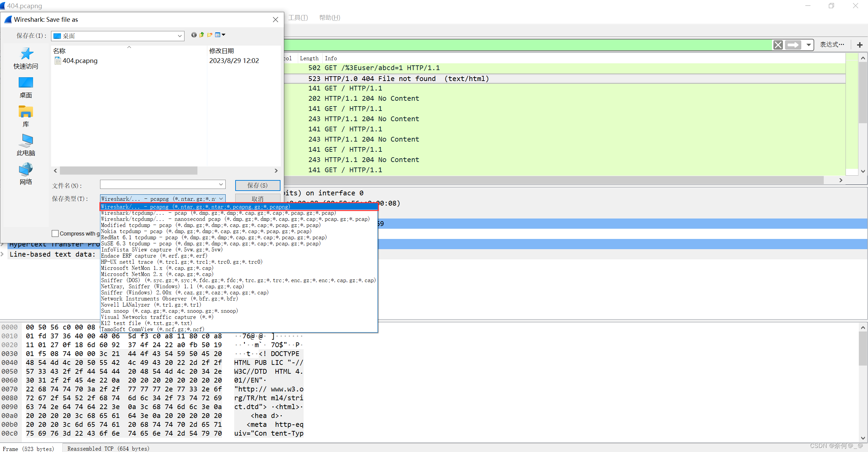Add filter button plus icon

pyautogui.click(x=860, y=45)
